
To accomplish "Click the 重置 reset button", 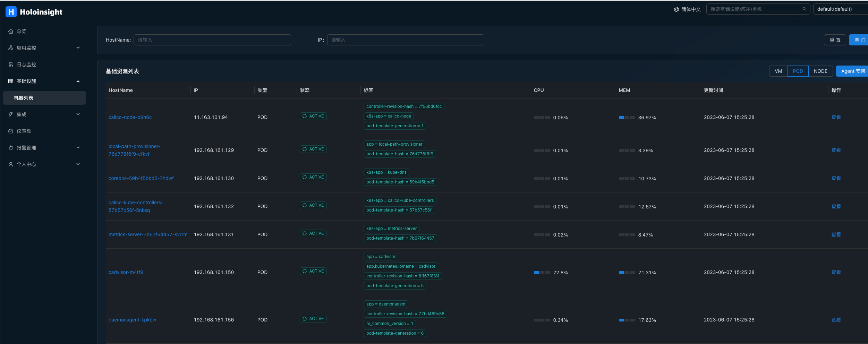I will pos(835,40).
